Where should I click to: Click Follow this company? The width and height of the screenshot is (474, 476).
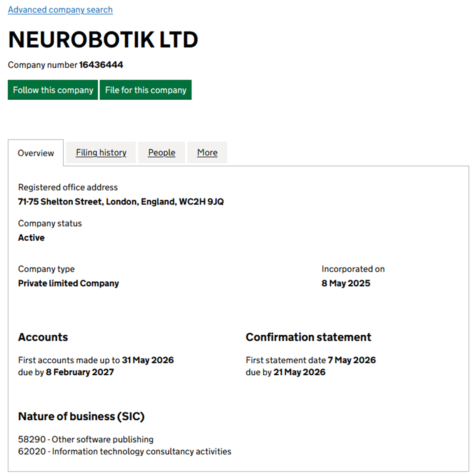click(53, 90)
